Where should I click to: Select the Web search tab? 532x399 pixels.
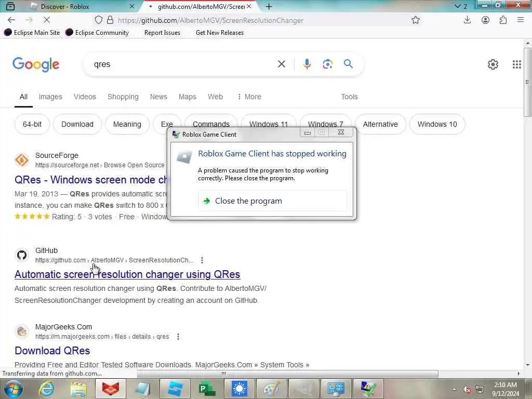click(215, 97)
